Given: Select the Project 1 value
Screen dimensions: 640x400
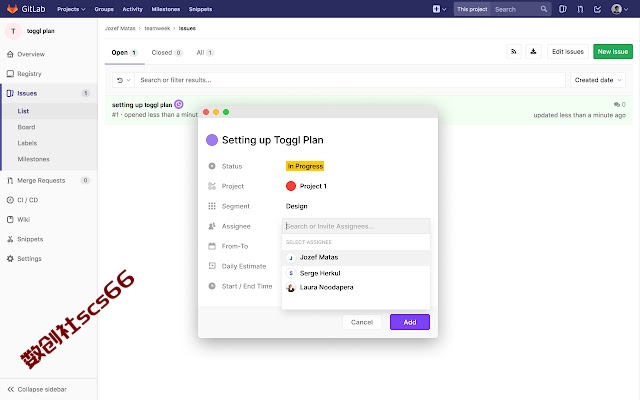Looking at the screenshot, I should coord(313,186).
